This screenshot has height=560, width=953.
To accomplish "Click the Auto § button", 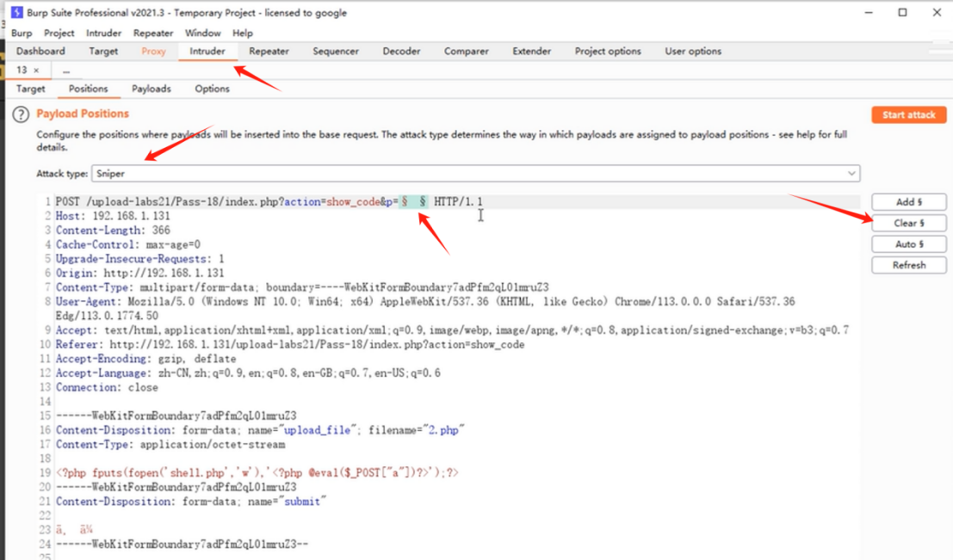I will [x=908, y=244].
